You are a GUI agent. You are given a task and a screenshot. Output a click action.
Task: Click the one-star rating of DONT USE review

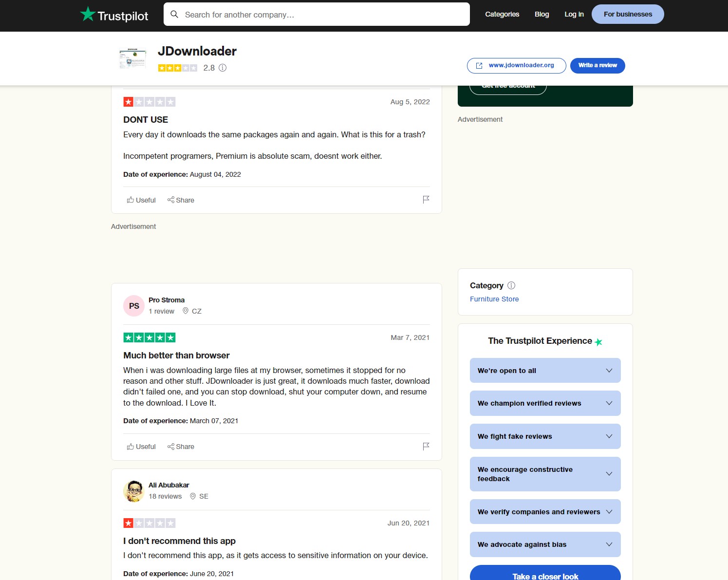[149, 102]
